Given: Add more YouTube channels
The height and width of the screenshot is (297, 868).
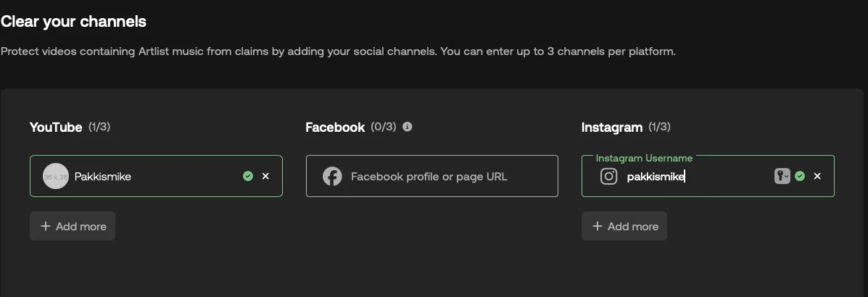Looking at the screenshot, I should 73,226.
